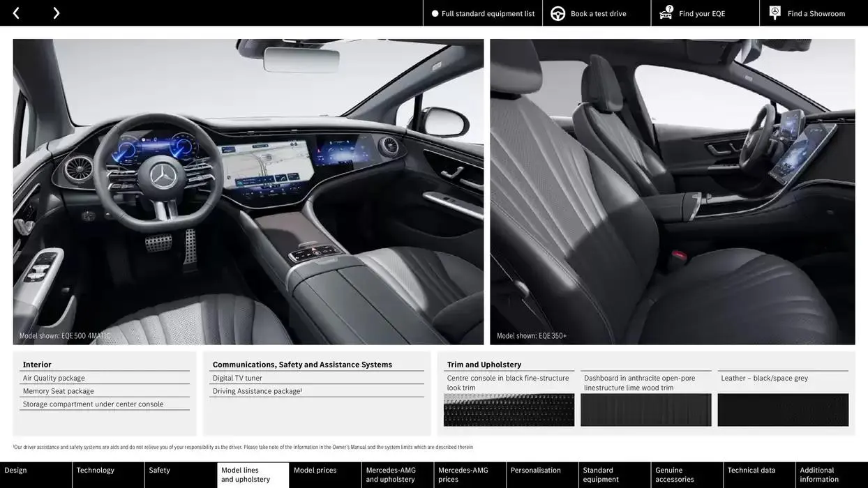The image size is (868, 488).
Task: Select Leather black/space grey swatch
Action: point(783,410)
